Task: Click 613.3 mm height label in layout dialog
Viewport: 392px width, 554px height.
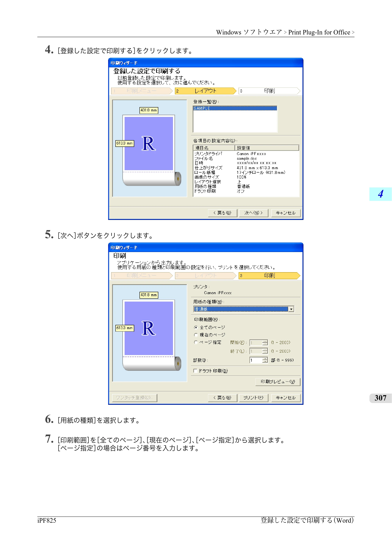Action: (x=125, y=143)
